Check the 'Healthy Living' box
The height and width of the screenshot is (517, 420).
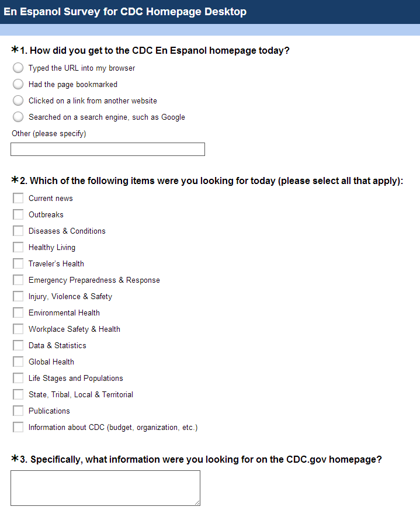click(18, 247)
